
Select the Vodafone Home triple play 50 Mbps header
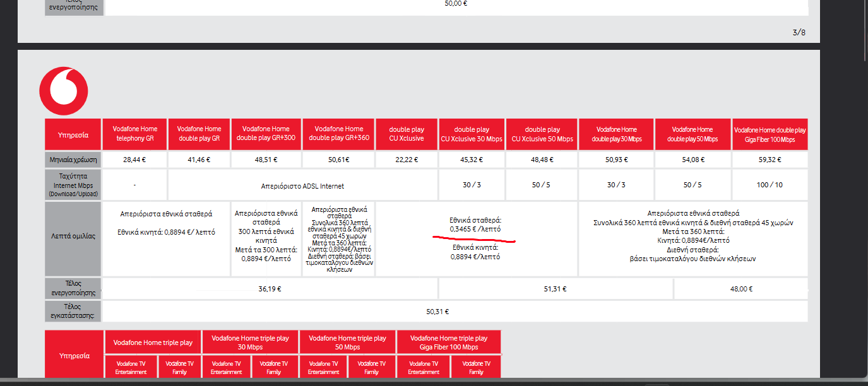pos(347,342)
